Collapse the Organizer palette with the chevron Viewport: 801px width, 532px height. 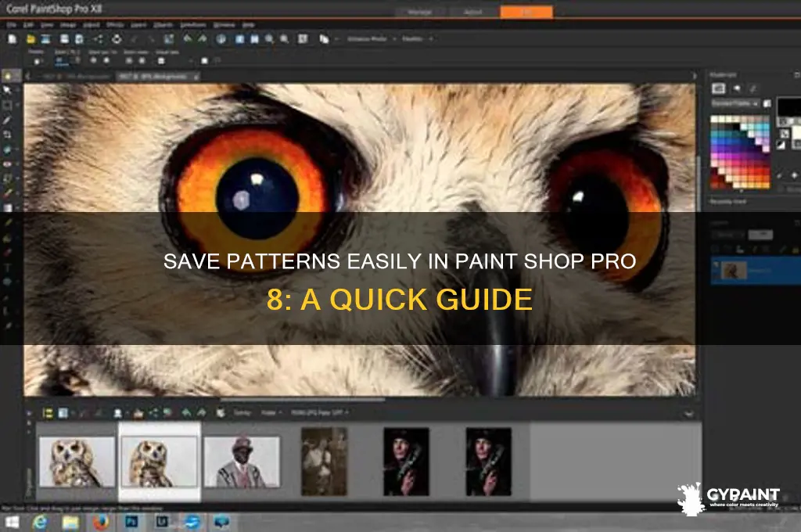coord(689,413)
